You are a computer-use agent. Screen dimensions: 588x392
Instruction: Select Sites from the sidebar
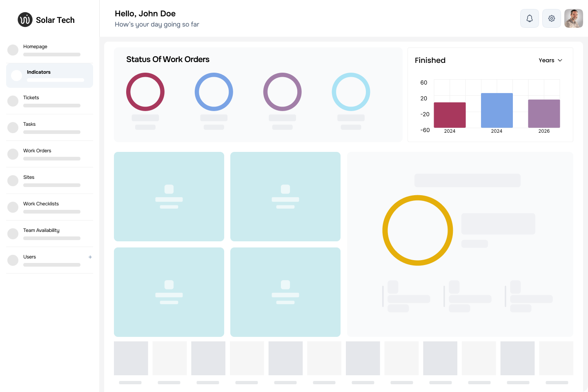29,177
